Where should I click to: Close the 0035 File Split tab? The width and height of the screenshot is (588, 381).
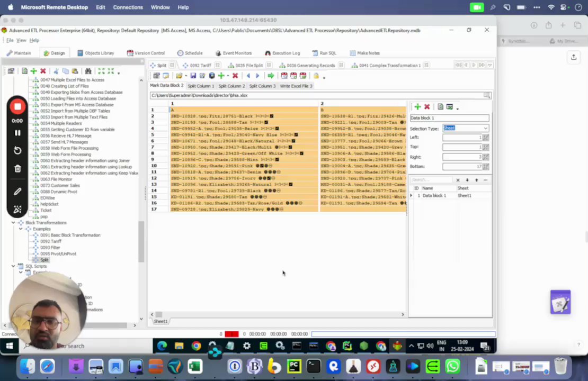pyautogui.click(x=269, y=65)
